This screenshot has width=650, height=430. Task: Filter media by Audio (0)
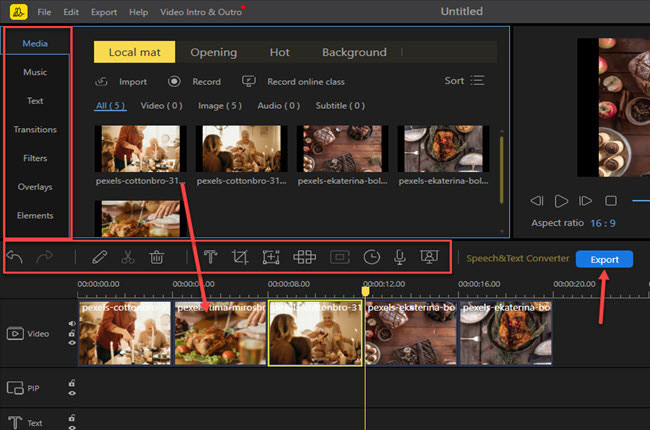click(x=279, y=106)
